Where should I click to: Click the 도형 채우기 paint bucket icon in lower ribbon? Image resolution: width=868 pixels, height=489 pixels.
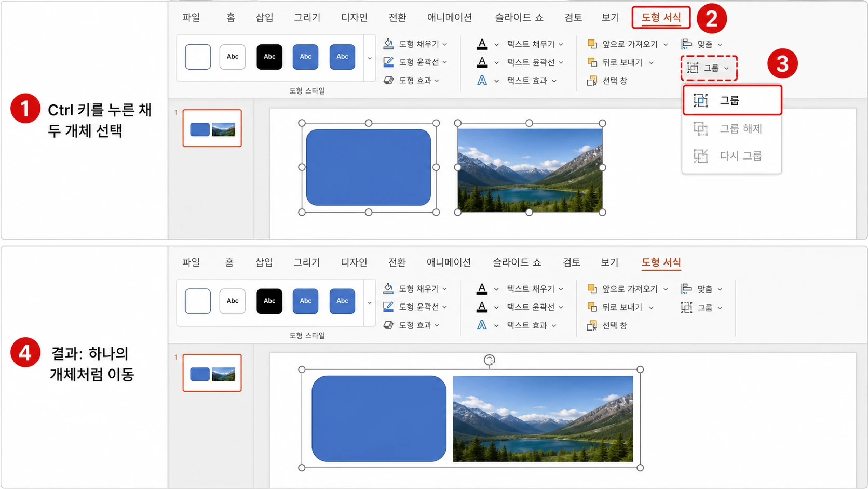coord(388,288)
